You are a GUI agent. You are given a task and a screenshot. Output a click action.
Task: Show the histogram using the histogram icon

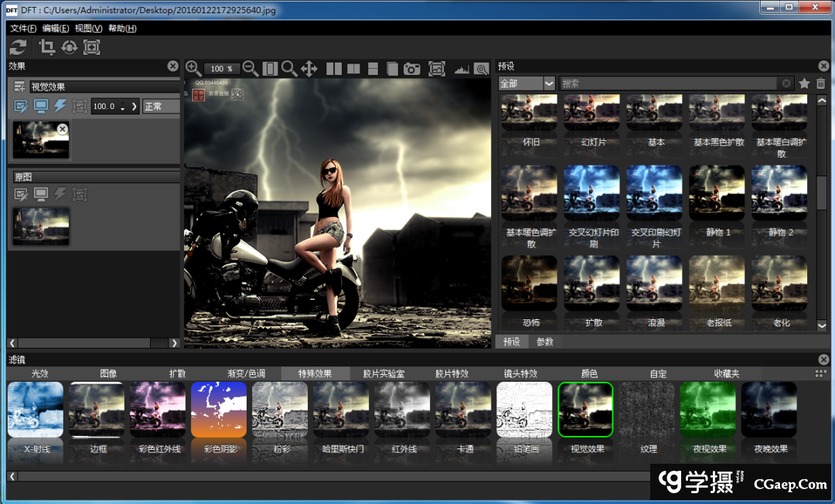coord(462,70)
